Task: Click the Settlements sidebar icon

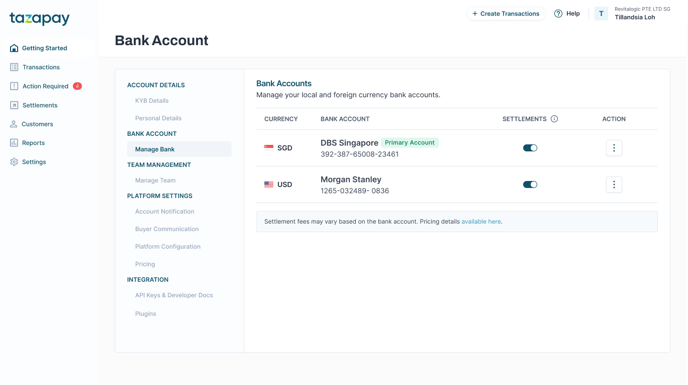Action: tap(14, 105)
